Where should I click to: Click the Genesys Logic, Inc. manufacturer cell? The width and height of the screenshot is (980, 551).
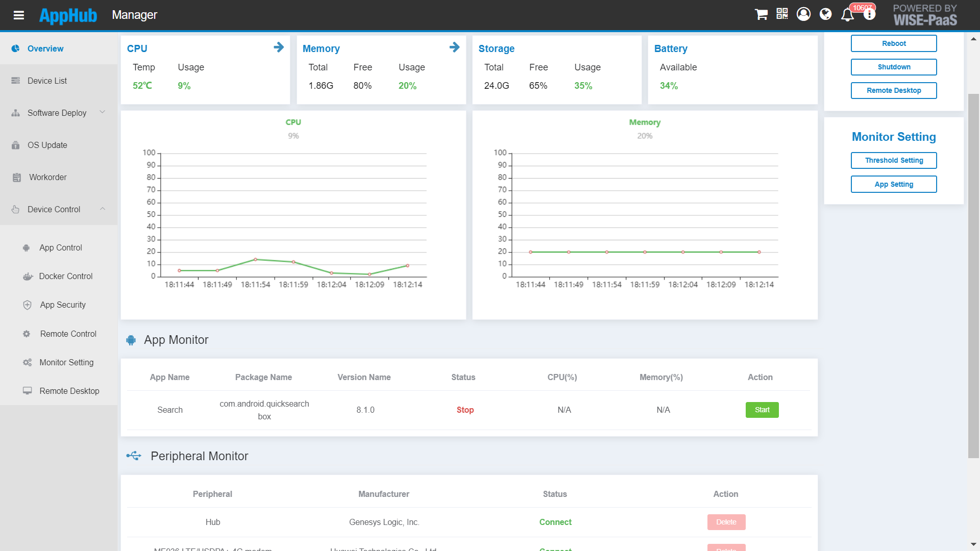pos(384,522)
